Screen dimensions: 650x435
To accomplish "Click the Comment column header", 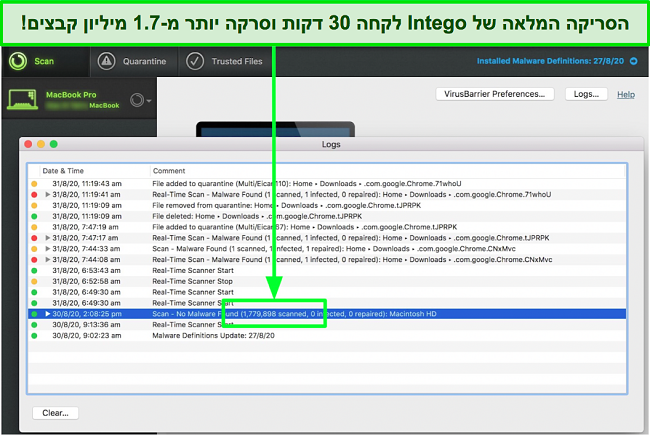I will 169,171.
